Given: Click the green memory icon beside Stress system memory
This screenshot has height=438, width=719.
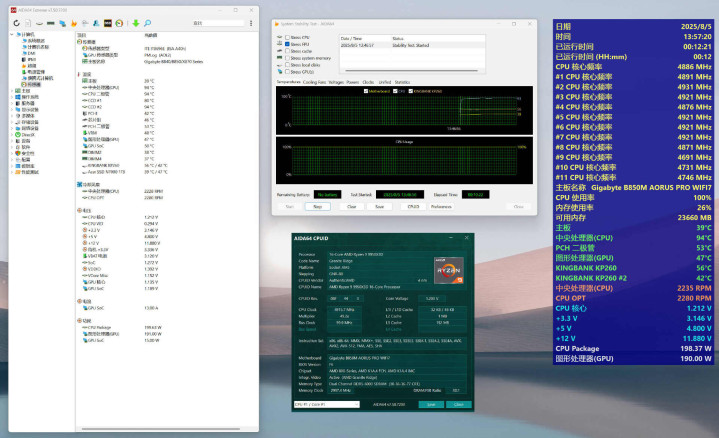Looking at the screenshot, I should point(280,58).
